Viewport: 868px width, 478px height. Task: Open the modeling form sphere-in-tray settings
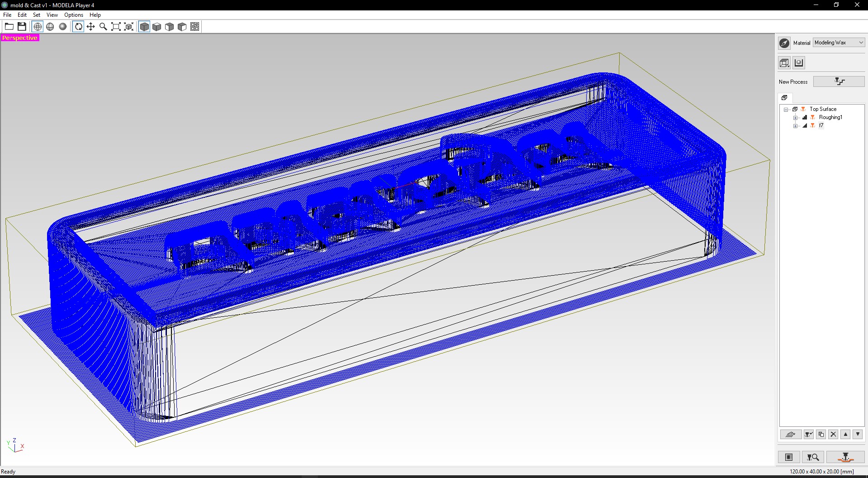pyautogui.click(x=799, y=63)
